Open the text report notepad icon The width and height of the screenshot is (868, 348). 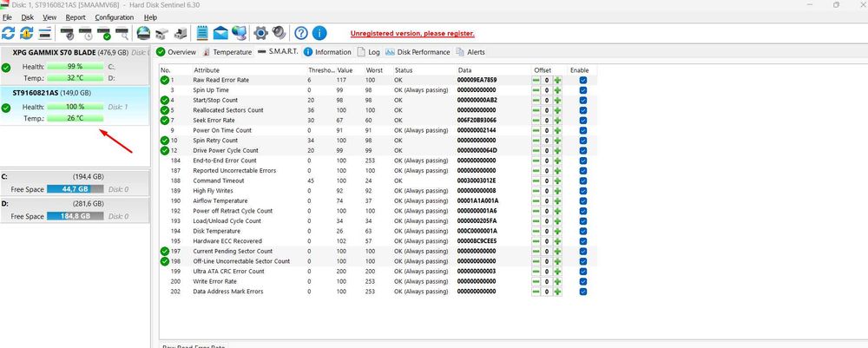pos(202,33)
